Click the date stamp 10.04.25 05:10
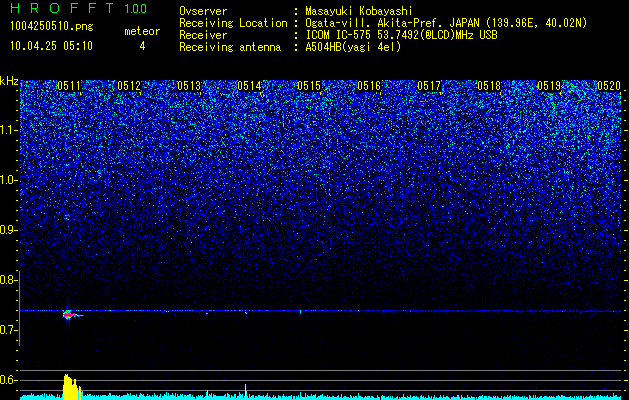Viewport: 629px width, 400px height. [x=51, y=46]
